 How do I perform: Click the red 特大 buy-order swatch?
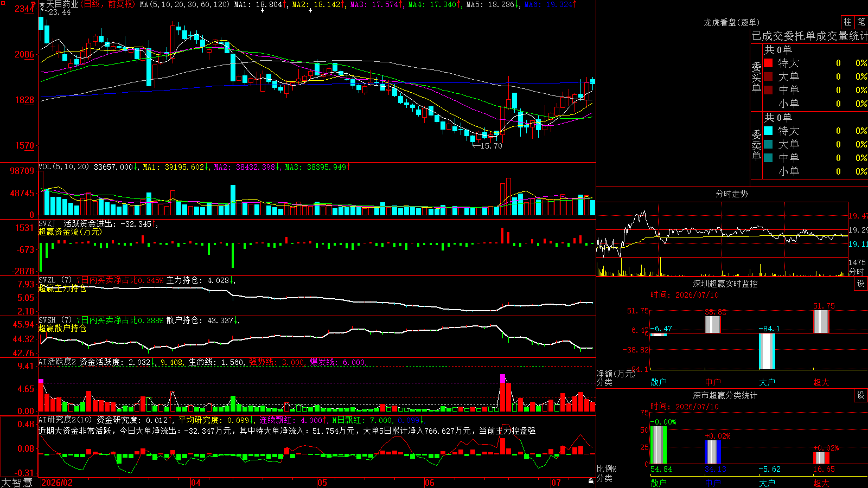(x=768, y=63)
